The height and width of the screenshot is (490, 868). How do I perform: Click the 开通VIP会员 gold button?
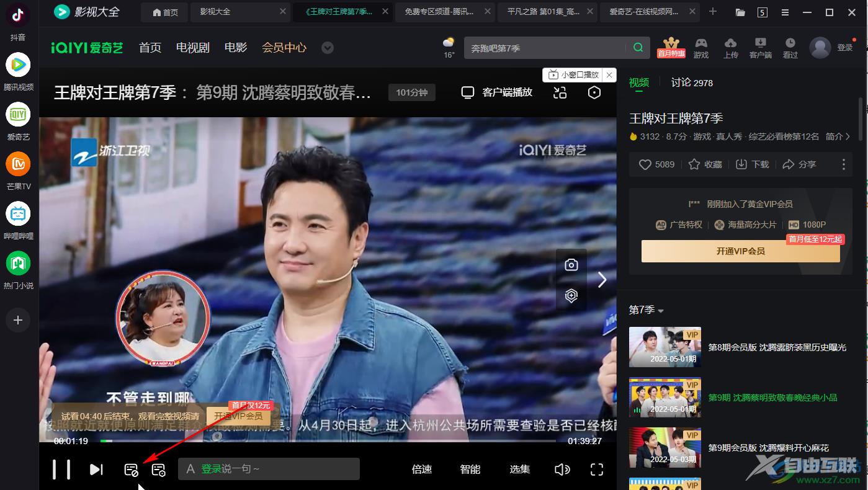(x=740, y=251)
